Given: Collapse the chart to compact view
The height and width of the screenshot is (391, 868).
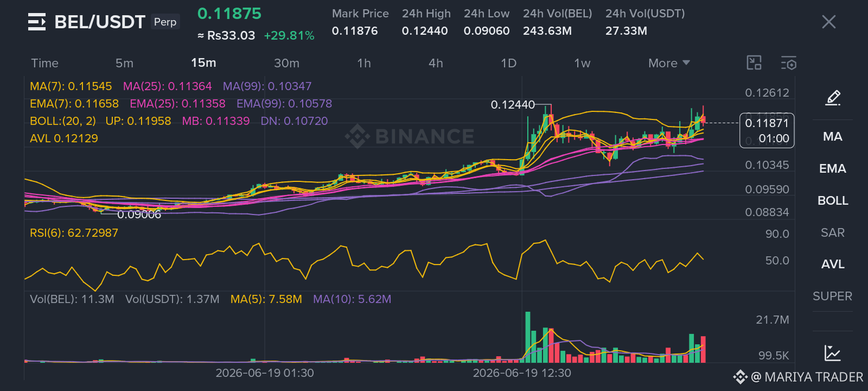Looking at the screenshot, I should pyautogui.click(x=754, y=63).
